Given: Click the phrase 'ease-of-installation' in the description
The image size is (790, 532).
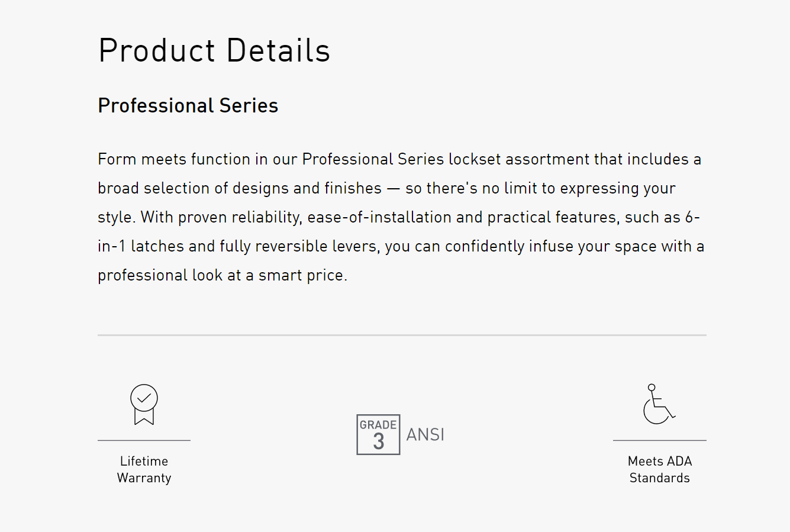Looking at the screenshot, I should (x=379, y=217).
